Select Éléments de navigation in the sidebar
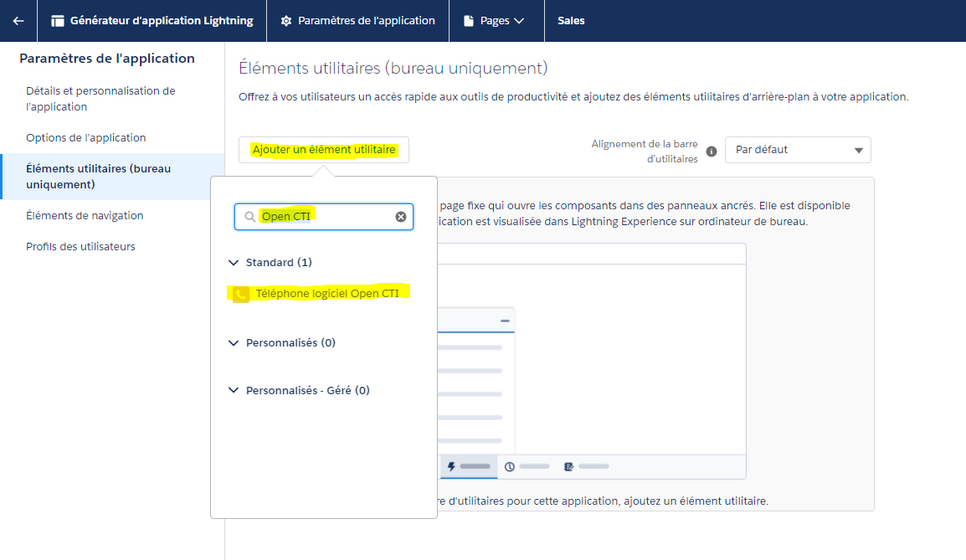This screenshot has height=560, width=966. click(85, 216)
